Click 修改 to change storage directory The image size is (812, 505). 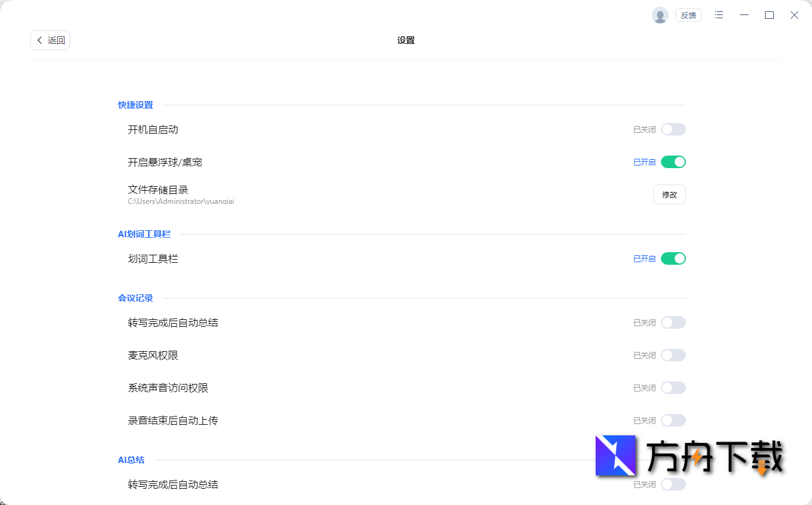[x=669, y=194]
